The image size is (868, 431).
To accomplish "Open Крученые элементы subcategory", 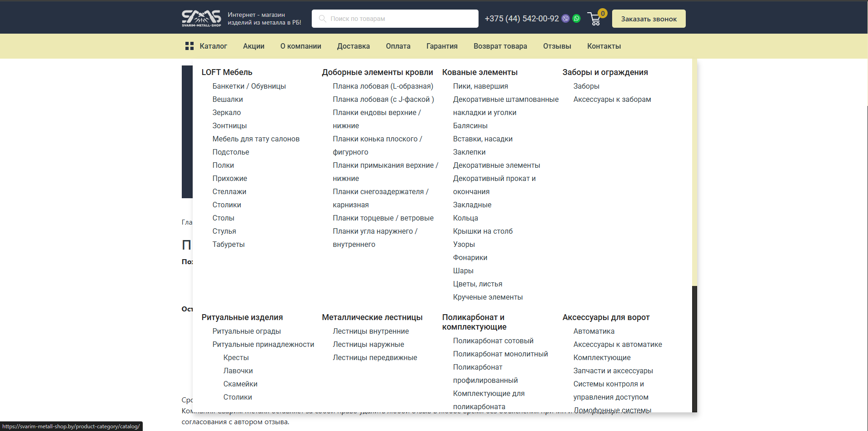I will (488, 297).
